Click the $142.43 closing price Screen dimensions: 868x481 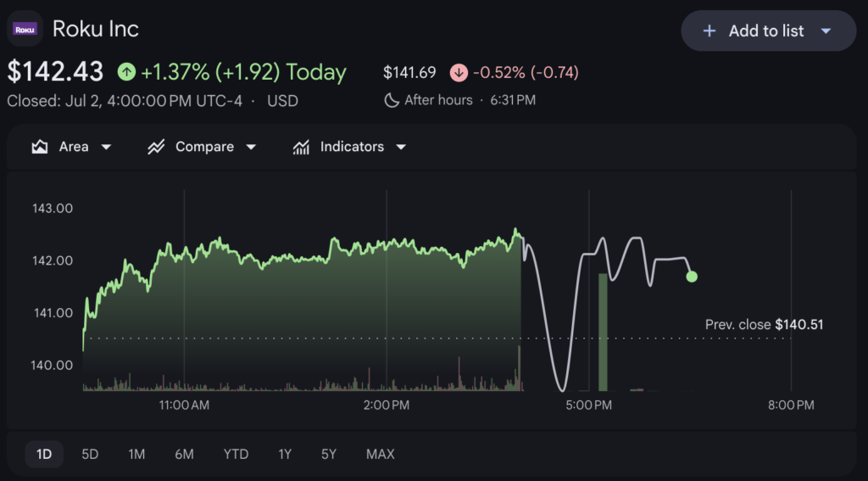coord(55,72)
